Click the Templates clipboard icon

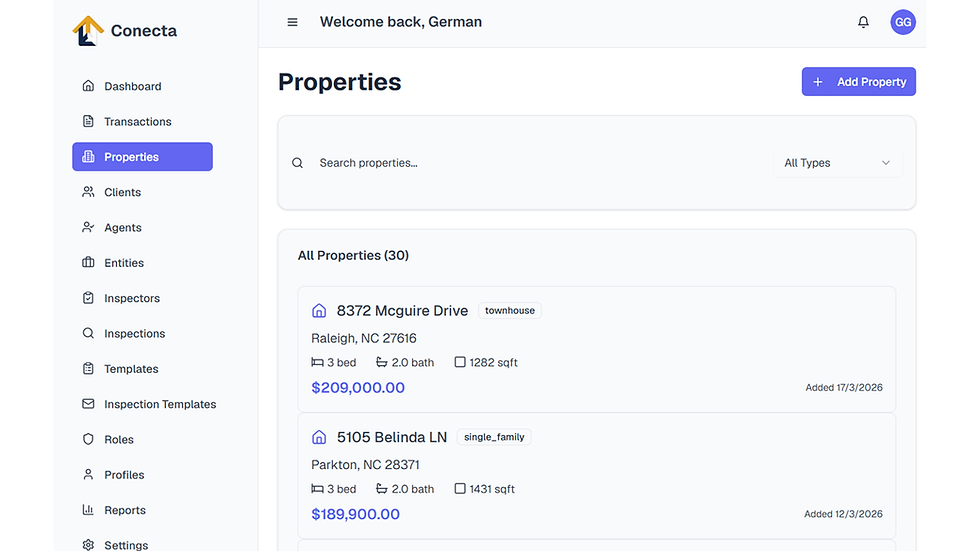(x=88, y=369)
